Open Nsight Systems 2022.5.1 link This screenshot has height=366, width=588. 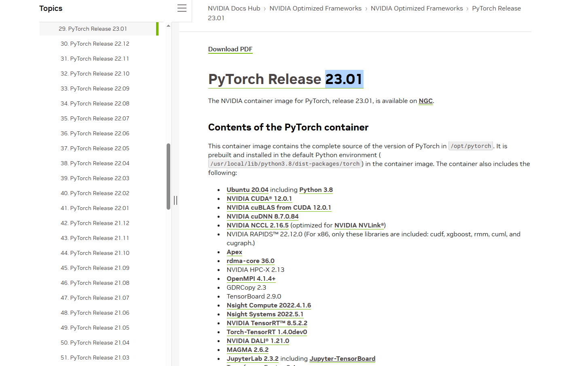click(x=265, y=314)
